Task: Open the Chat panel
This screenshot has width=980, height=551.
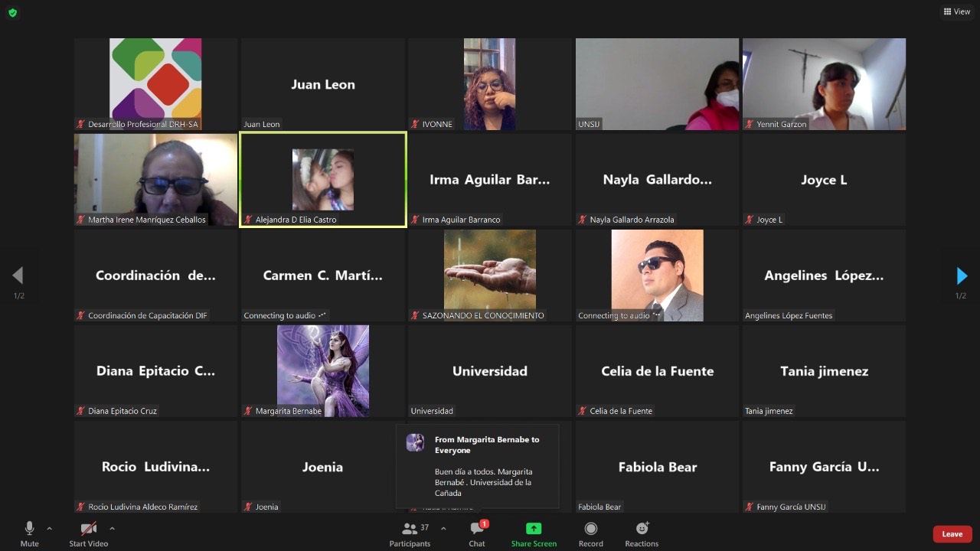Action: pos(477,529)
